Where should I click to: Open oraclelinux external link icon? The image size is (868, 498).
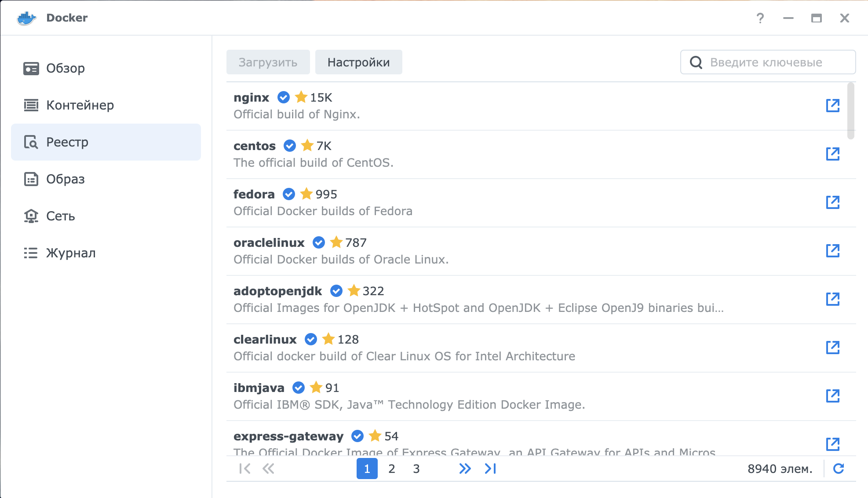point(832,251)
